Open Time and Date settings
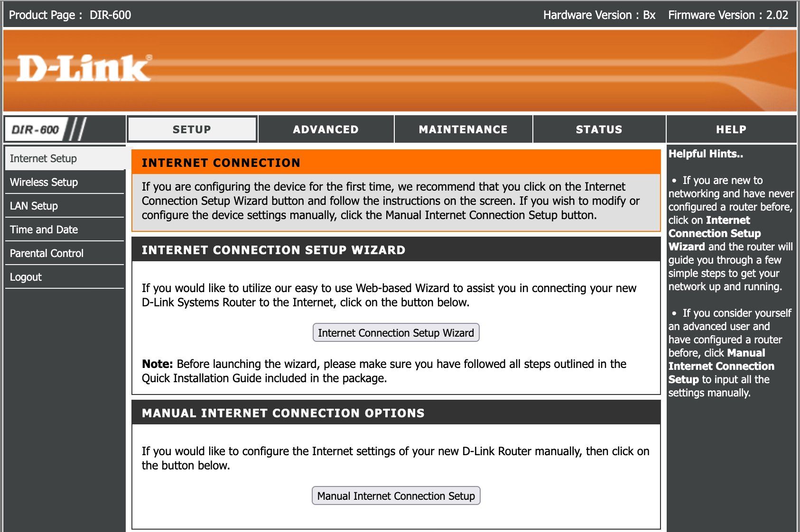Viewport: 800px width, 532px height. point(65,229)
